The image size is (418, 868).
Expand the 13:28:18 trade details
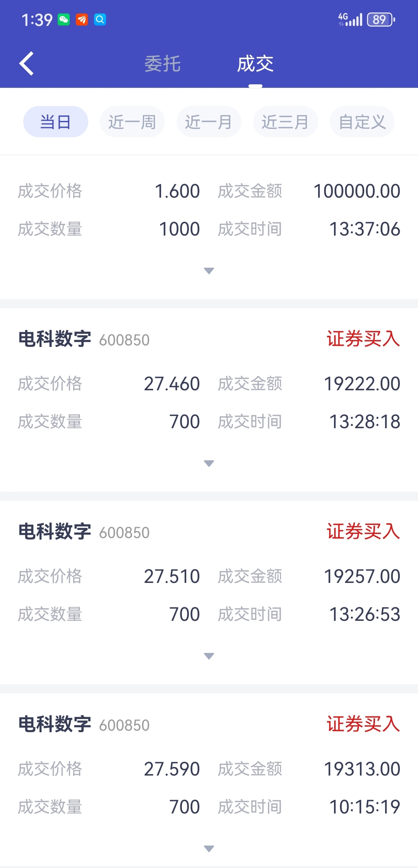pos(209,463)
